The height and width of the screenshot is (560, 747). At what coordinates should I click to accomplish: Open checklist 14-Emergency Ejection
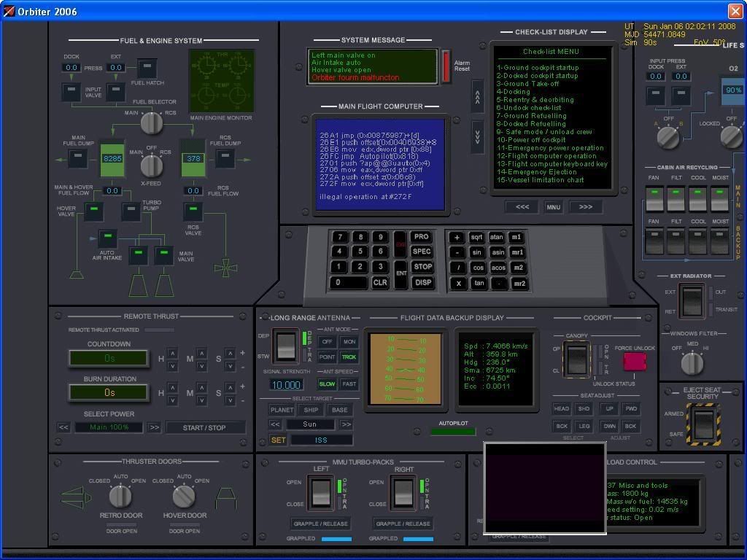click(536, 172)
